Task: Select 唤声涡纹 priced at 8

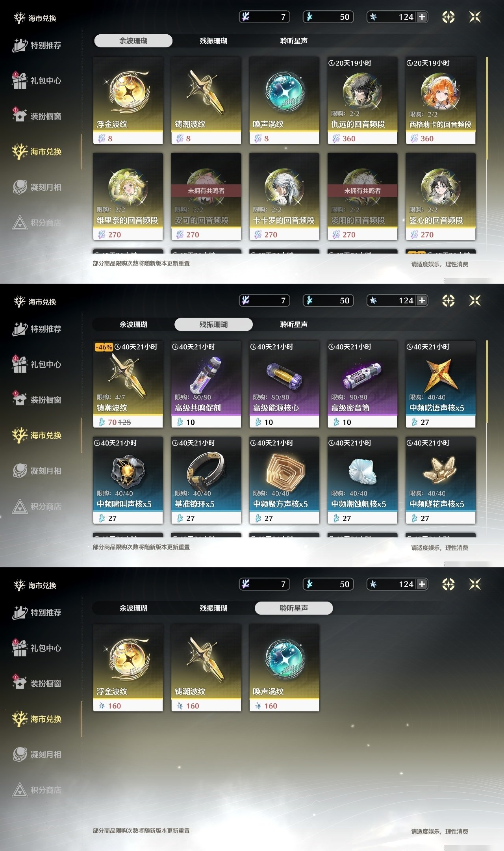Action: [284, 100]
